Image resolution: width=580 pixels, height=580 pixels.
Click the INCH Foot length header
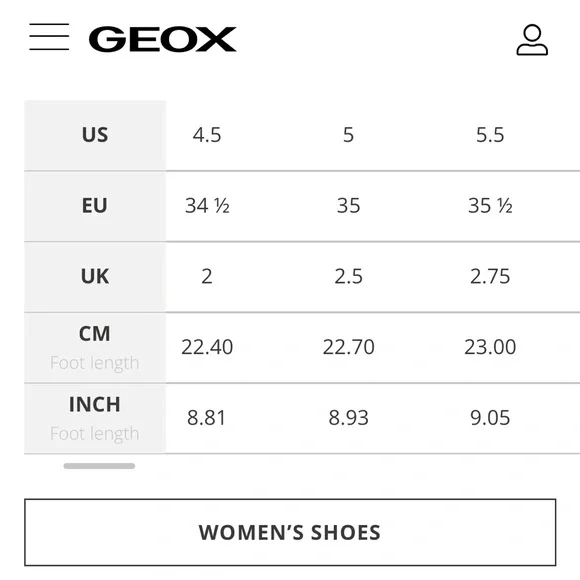click(95, 418)
